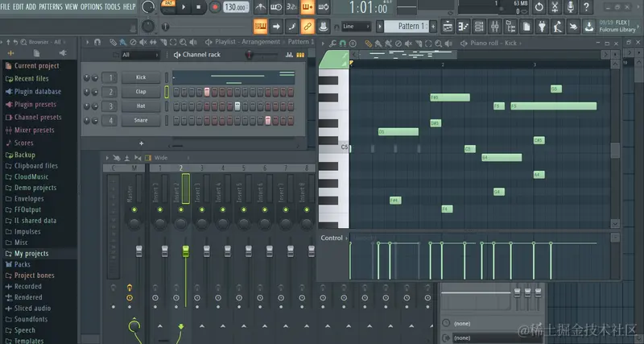Open the Piano roll menu arrow
This screenshot has height=344, width=644.
323,44
